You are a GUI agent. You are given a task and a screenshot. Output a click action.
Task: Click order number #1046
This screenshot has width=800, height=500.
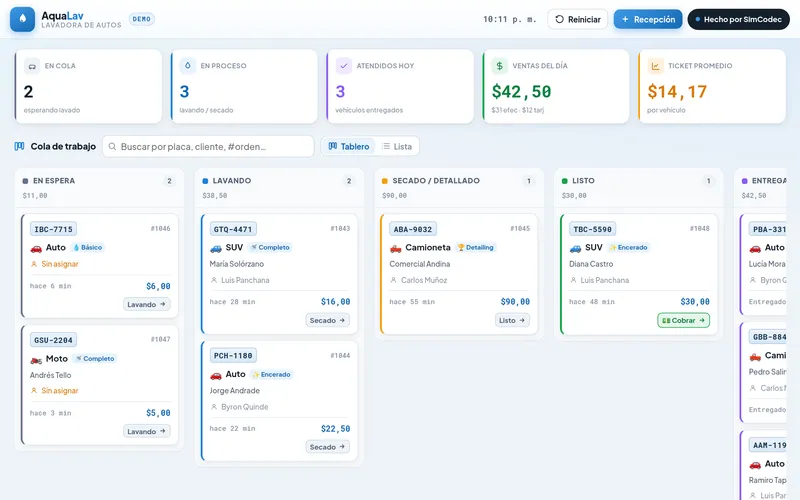point(160,229)
